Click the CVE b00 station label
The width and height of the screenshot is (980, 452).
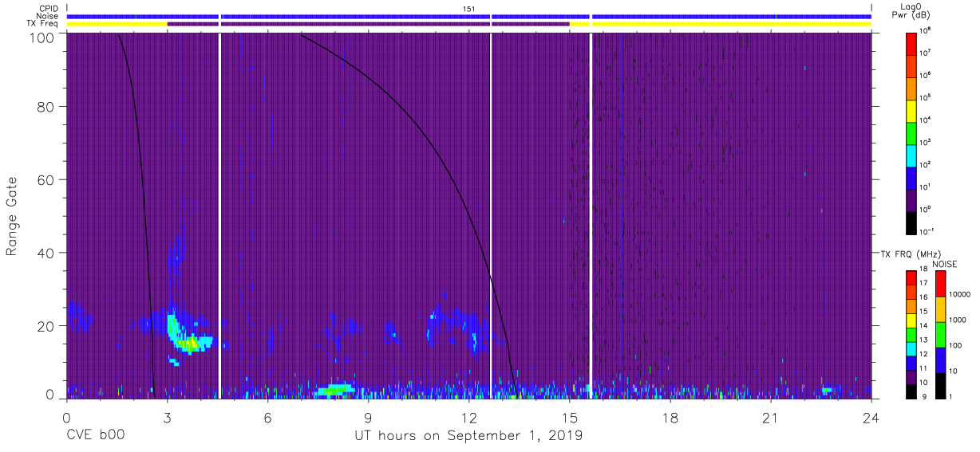pos(94,435)
